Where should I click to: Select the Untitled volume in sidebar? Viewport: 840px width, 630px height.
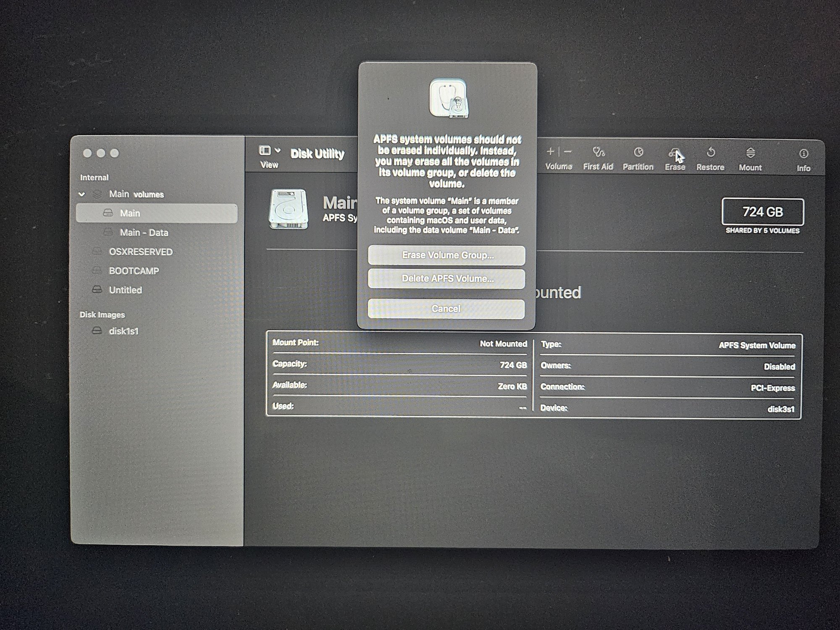pos(125,290)
